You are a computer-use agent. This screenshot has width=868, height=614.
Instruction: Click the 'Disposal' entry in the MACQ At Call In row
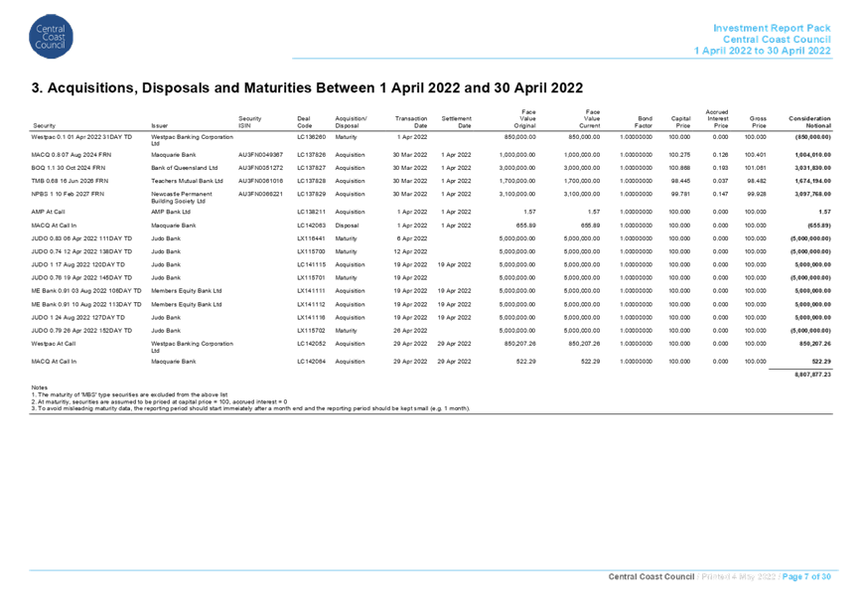pos(347,226)
